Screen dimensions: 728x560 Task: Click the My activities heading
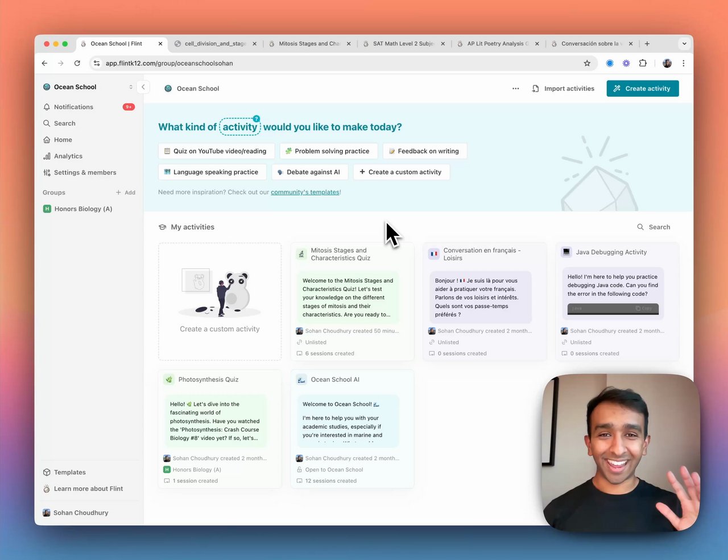tap(192, 227)
